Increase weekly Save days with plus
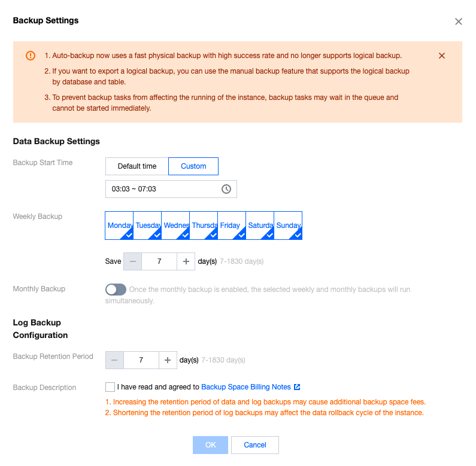This screenshot has width=476, height=466. 186,261
